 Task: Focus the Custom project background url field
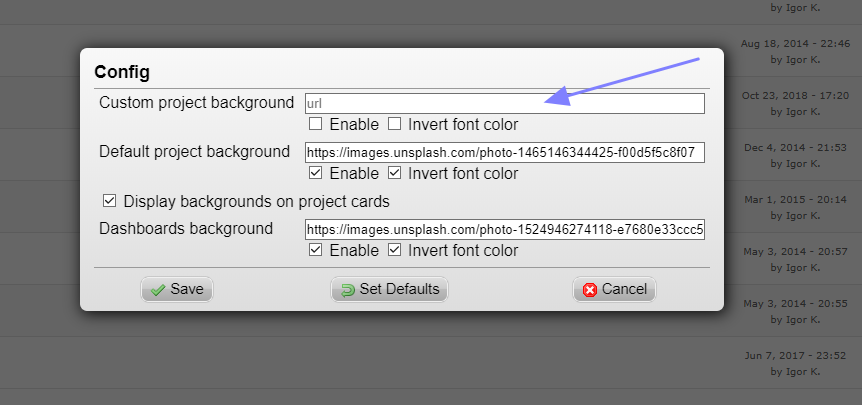coord(505,103)
